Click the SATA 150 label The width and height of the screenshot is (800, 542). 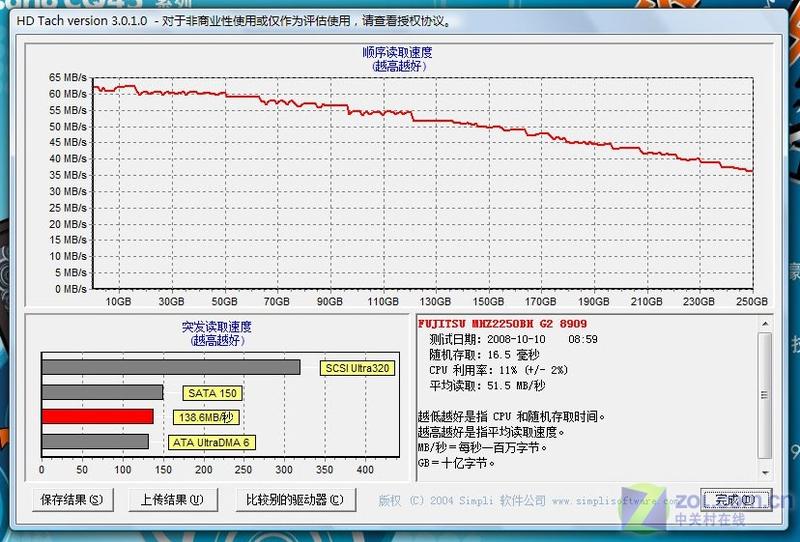point(212,393)
